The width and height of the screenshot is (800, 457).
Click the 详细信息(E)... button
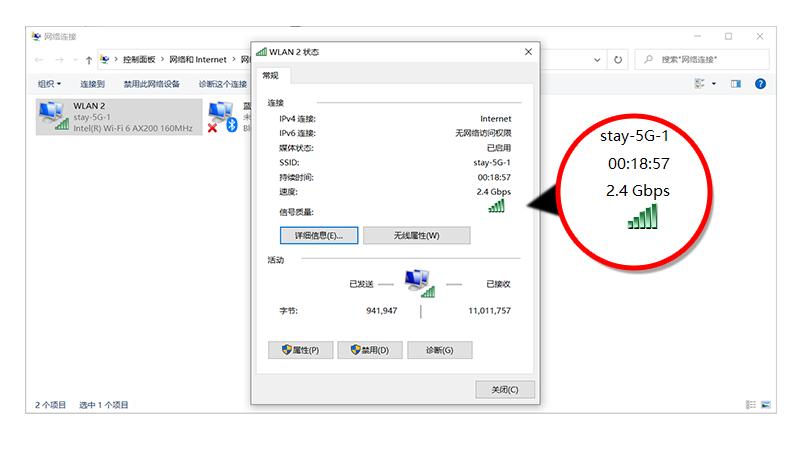click(x=319, y=235)
